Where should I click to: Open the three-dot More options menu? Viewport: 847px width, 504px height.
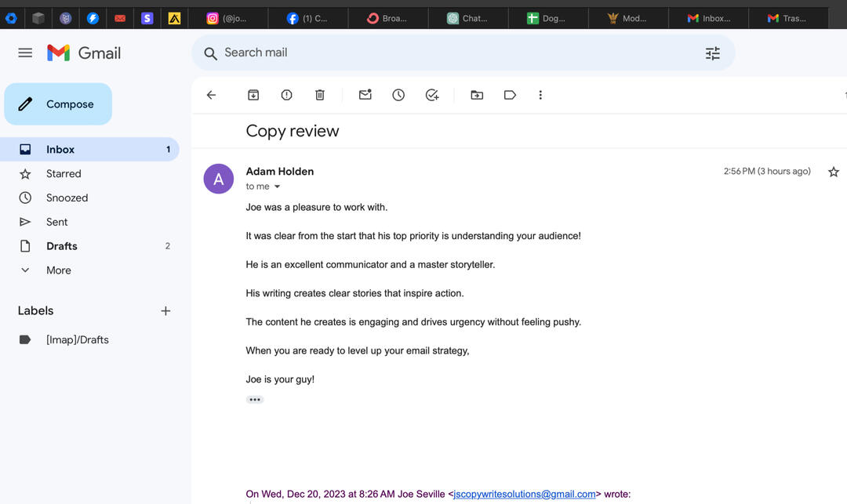point(540,95)
